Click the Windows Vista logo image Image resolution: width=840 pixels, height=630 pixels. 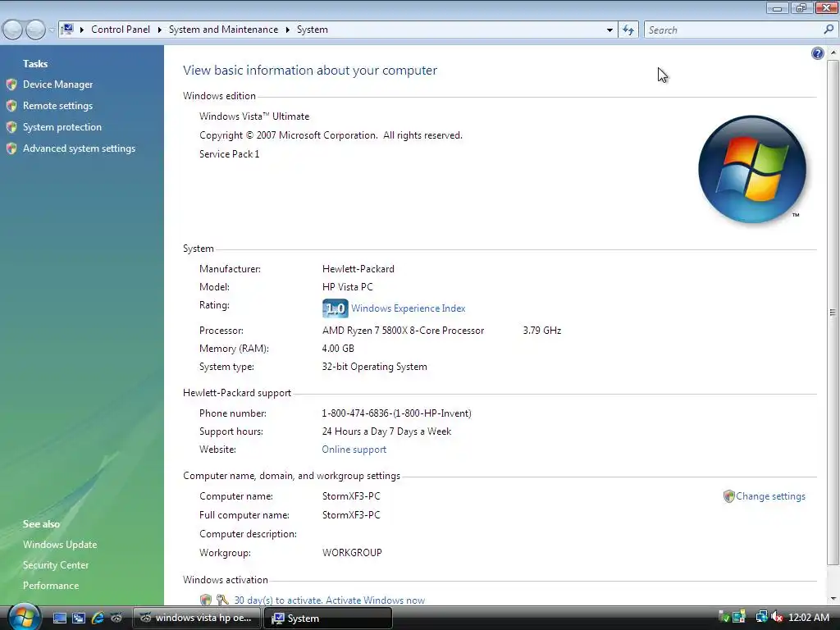tap(752, 169)
